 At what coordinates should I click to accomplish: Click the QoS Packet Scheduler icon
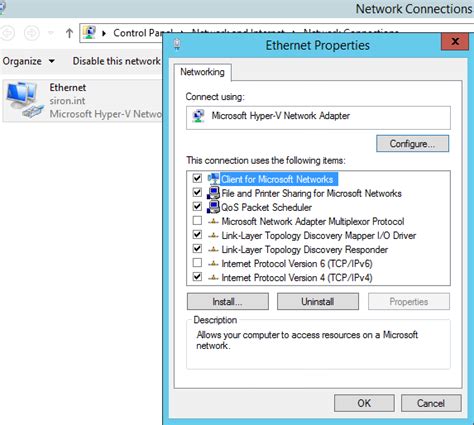pos(213,207)
